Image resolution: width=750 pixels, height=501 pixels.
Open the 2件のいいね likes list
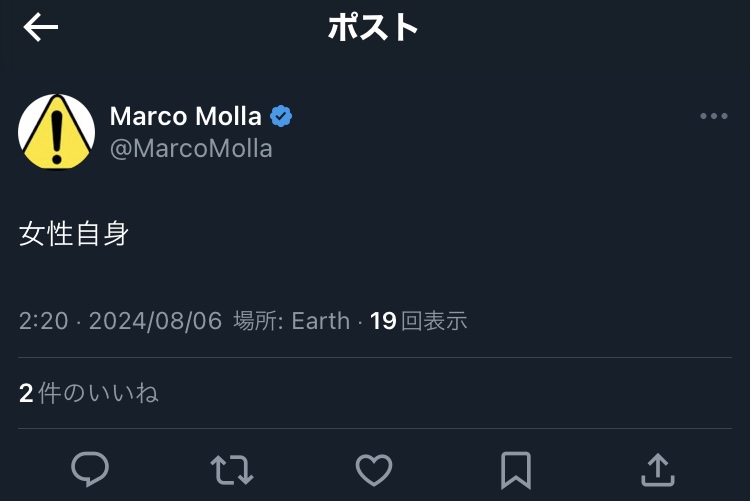click(89, 393)
